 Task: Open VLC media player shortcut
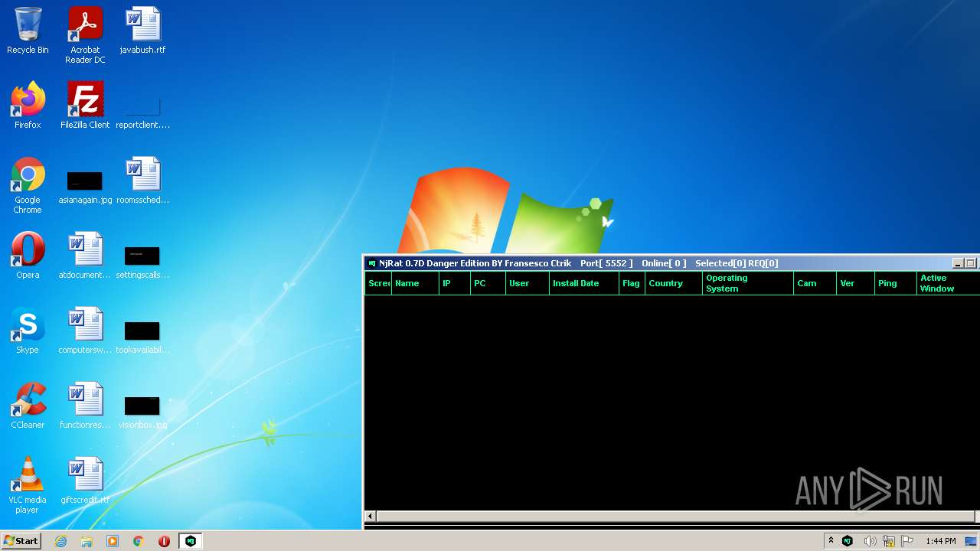(28, 485)
